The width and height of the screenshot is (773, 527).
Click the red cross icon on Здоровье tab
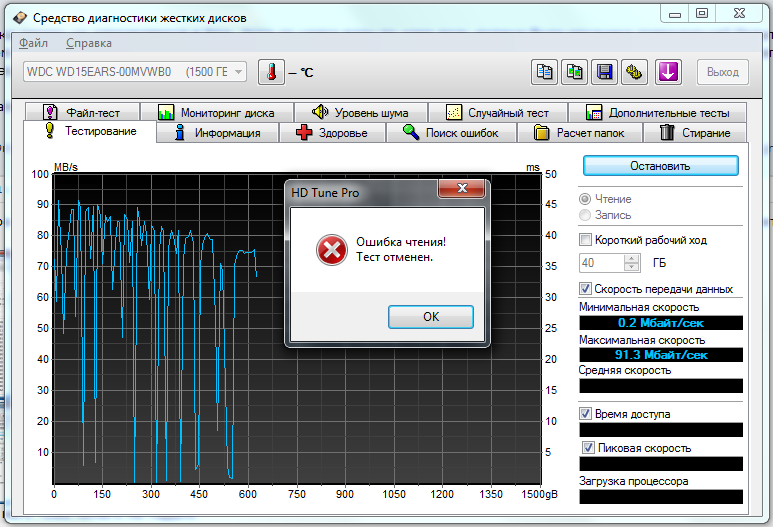304,133
